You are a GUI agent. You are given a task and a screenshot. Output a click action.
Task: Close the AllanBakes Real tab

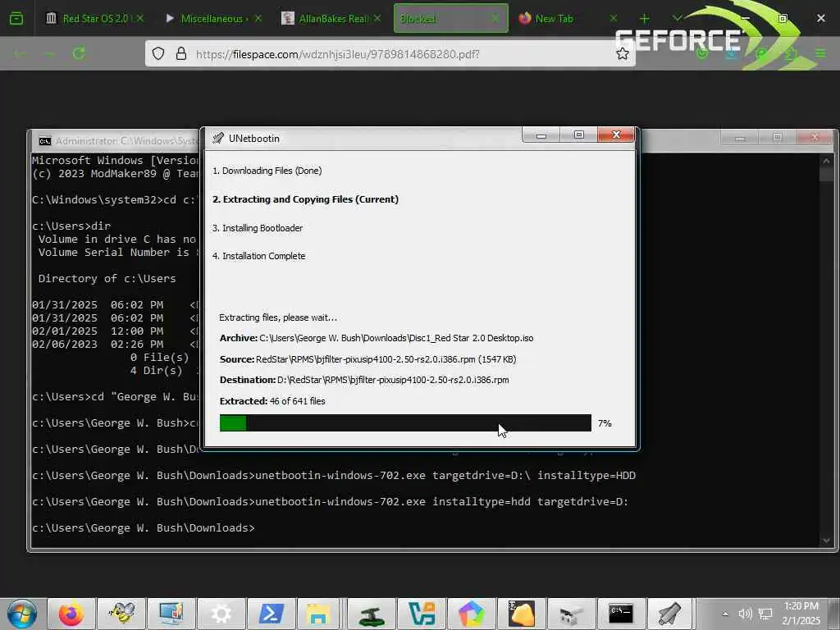pos(377,19)
